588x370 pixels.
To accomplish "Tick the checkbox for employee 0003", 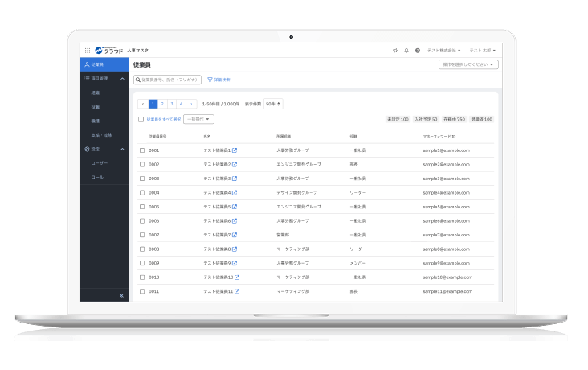I will (142, 179).
